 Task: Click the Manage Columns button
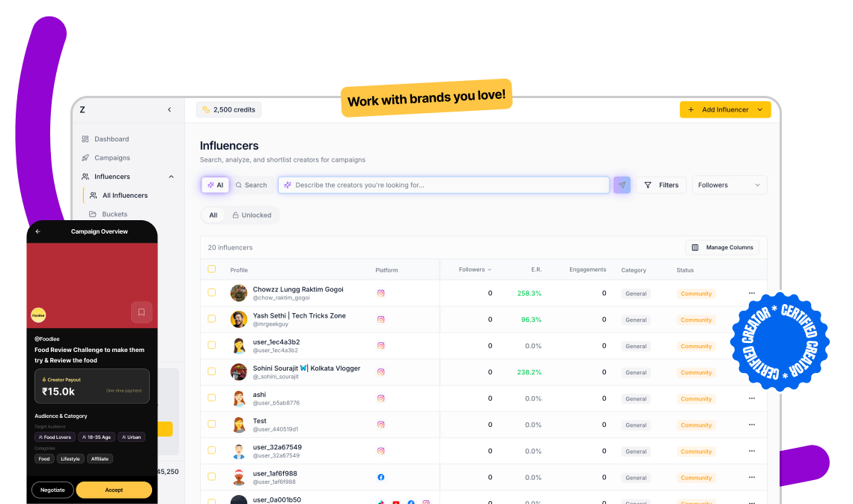click(x=722, y=247)
